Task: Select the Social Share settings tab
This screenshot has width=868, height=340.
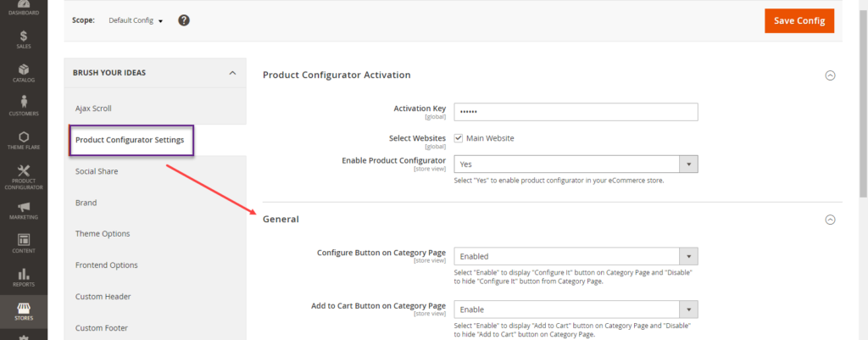Action: (97, 171)
